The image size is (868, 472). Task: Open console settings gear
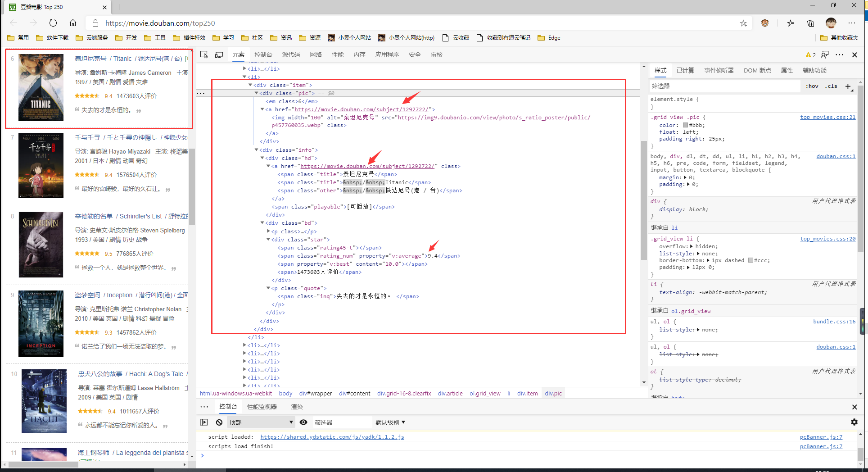point(854,422)
